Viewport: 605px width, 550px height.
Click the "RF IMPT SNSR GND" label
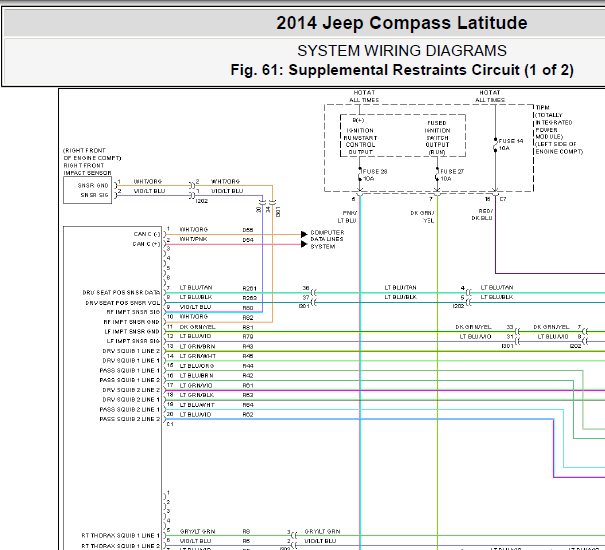(131, 322)
